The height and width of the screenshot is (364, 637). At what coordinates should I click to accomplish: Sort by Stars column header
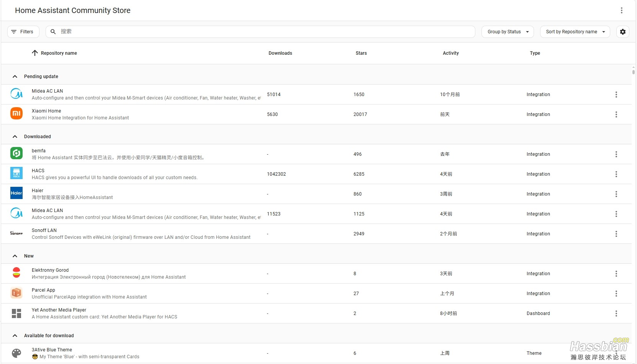[361, 53]
